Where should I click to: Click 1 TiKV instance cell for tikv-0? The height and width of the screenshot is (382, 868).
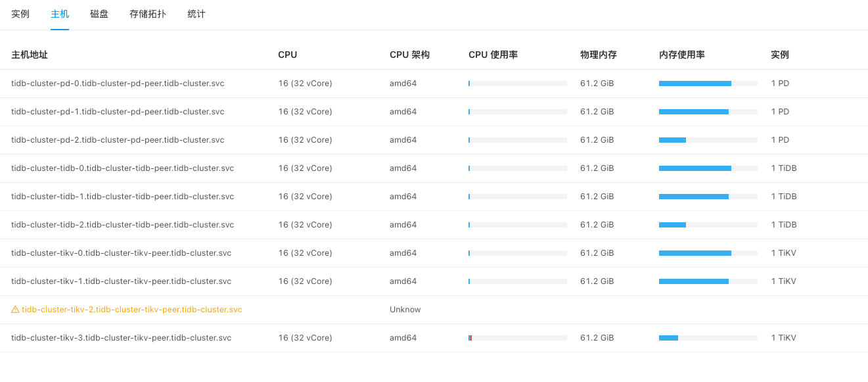(x=783, y=253)
